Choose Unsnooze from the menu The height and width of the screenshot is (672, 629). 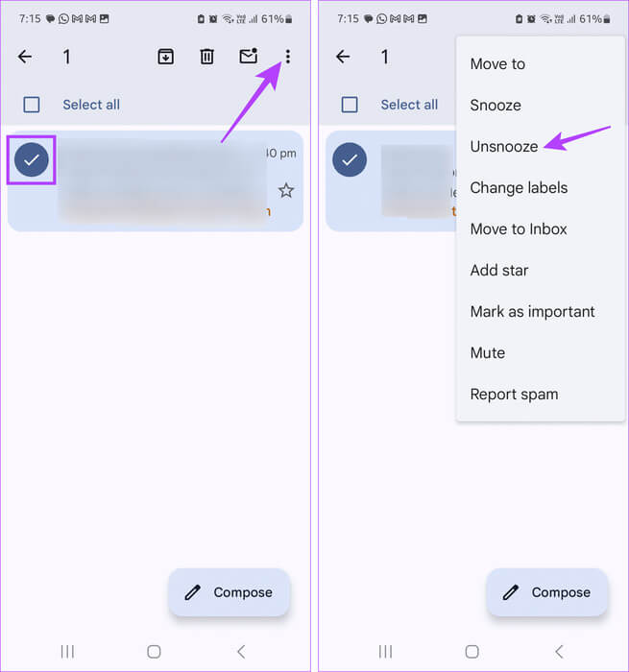[504, 147]
